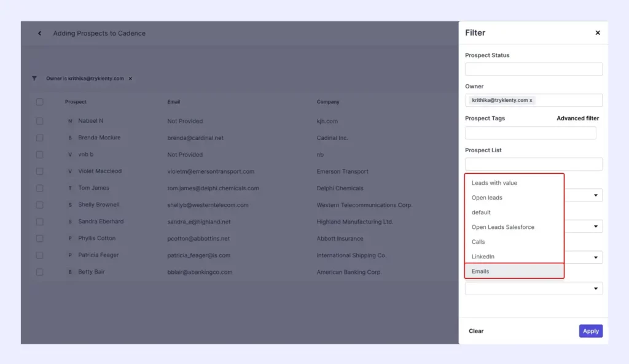Open prospect Violet Maccleod
The height and width of the screenshot is (364, 629).
pos(100,171)
